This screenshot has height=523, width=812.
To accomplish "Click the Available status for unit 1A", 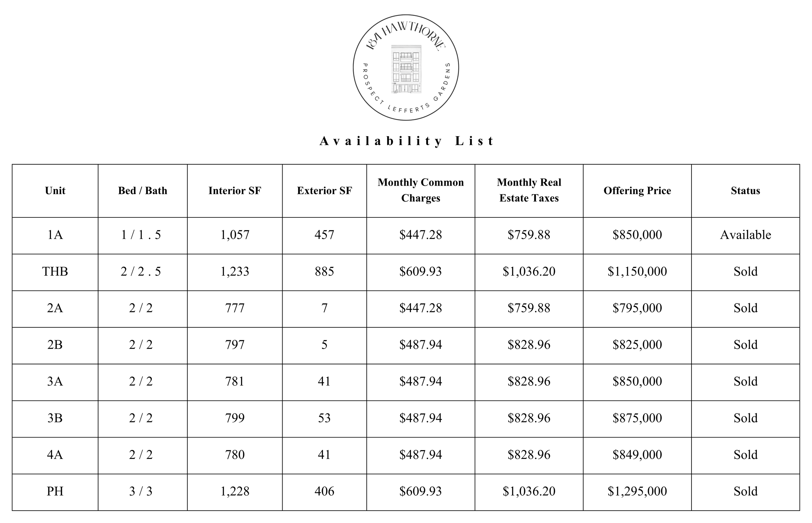I will coord(745,235).
